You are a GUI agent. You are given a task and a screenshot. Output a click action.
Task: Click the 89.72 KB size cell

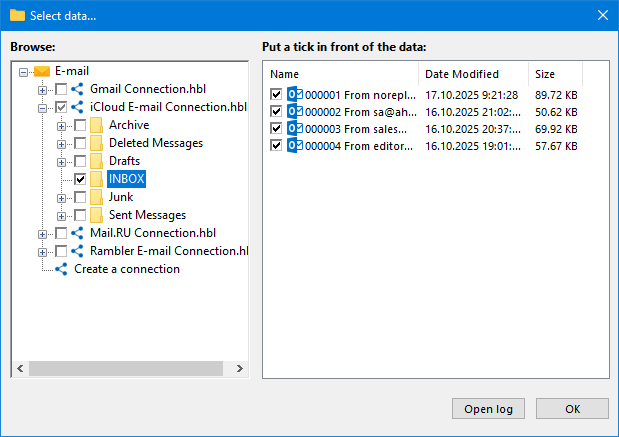pos(556,95)
